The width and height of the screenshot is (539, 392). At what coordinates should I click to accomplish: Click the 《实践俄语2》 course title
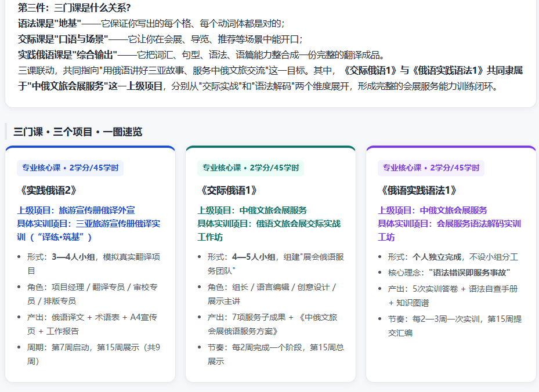click(48, 190)
